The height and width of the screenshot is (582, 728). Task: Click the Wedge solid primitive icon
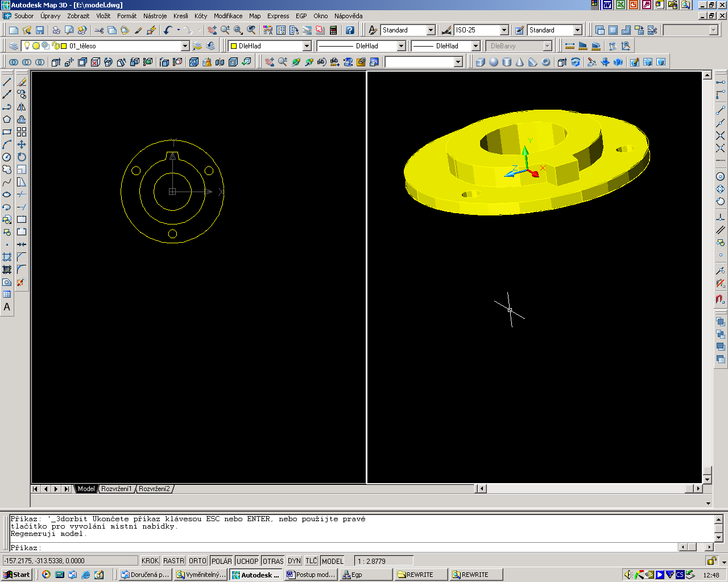(533, 62)
